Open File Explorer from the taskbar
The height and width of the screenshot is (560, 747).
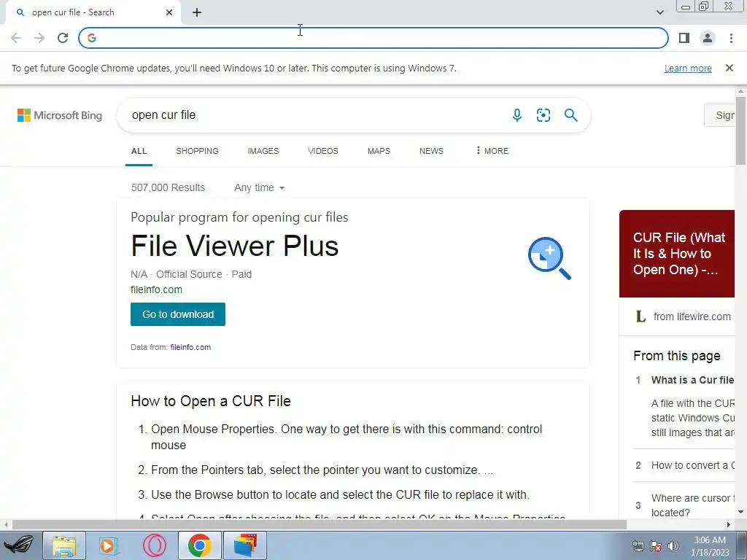64,545
